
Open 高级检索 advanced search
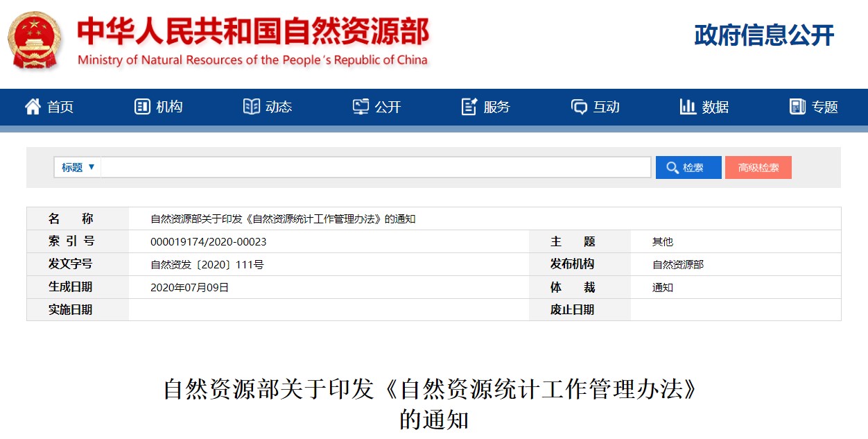(x=758, y=168)
